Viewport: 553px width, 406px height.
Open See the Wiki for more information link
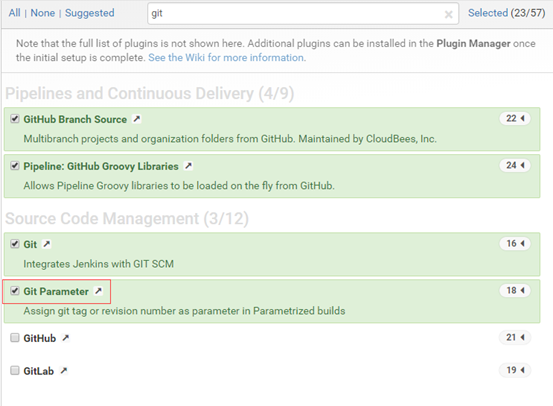(x=227, y=57)
